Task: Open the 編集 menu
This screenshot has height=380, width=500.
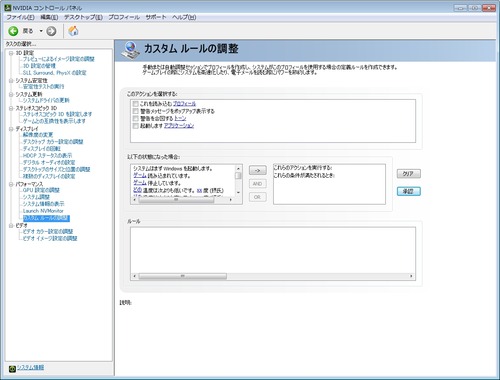Action: [x=49, y=17]
